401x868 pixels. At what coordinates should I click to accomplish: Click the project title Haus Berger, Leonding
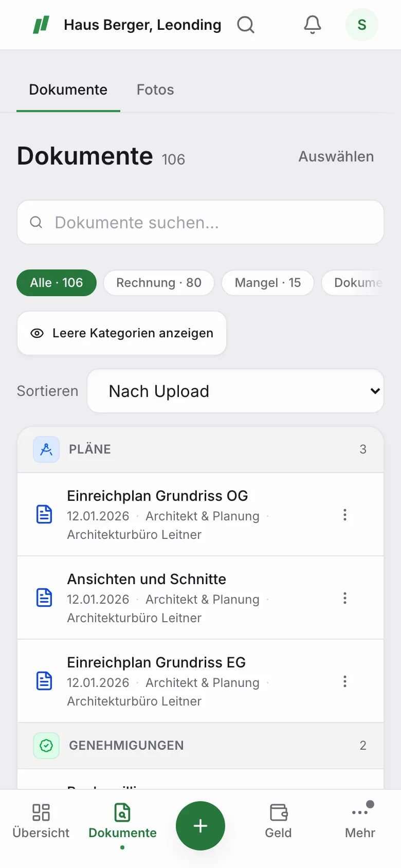tap(142, 25)
